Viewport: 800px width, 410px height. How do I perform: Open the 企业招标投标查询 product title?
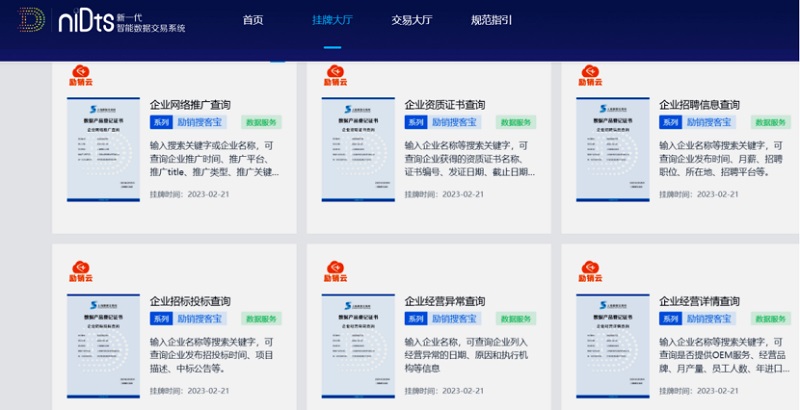pos(190,300)
